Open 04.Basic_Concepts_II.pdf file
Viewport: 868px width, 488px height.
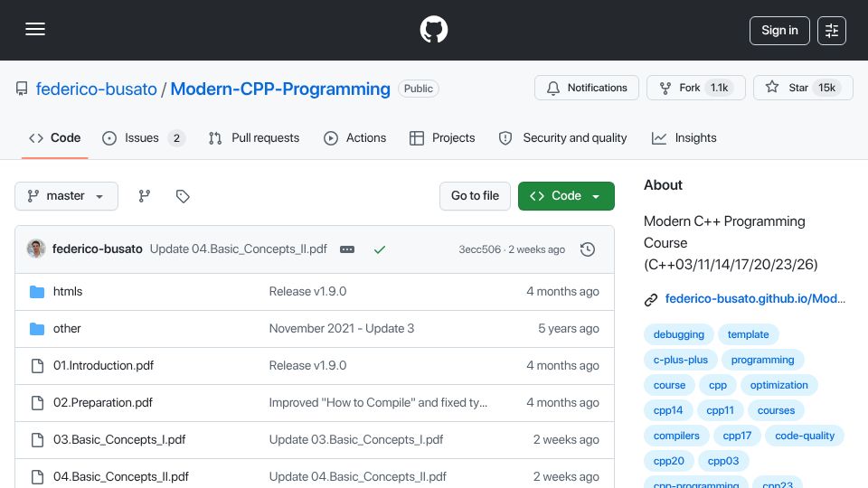pos(121,477)
